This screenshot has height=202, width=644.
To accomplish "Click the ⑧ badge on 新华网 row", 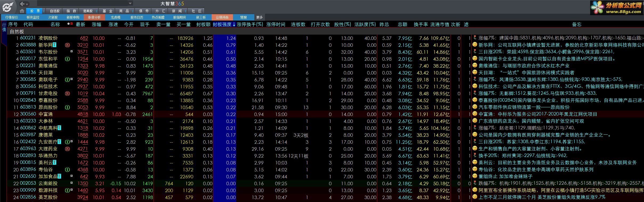I will pyautogui.click(x=67, y=45).
